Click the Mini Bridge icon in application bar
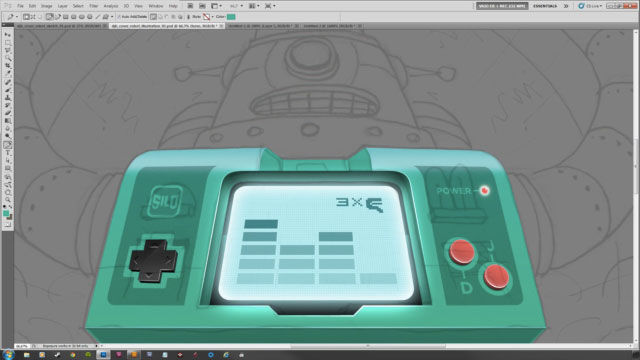This screenshot has height=360, width=640. tap(202, 6)
